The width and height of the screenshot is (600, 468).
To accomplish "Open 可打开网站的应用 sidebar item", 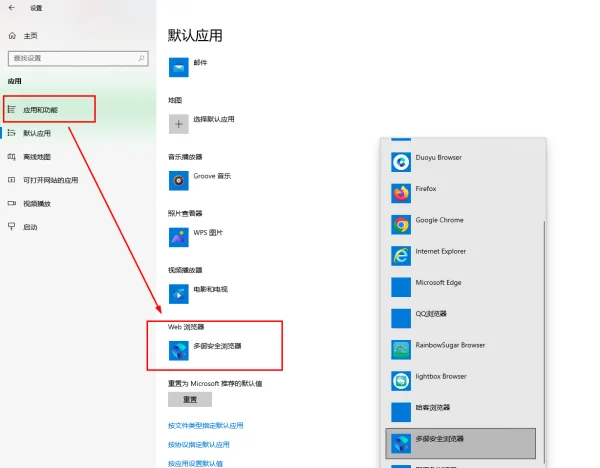I will click(x=78, y=180).
